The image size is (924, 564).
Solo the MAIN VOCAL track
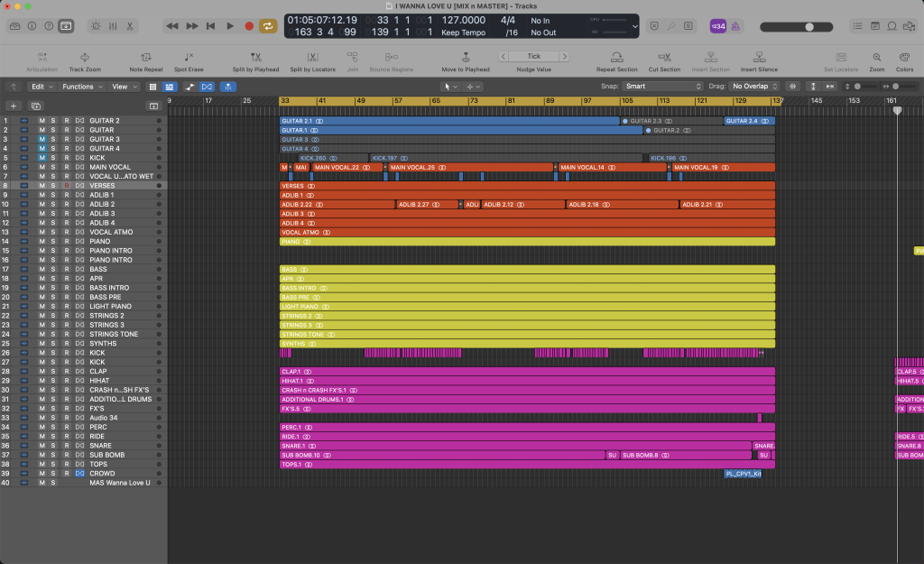(53, 167)
